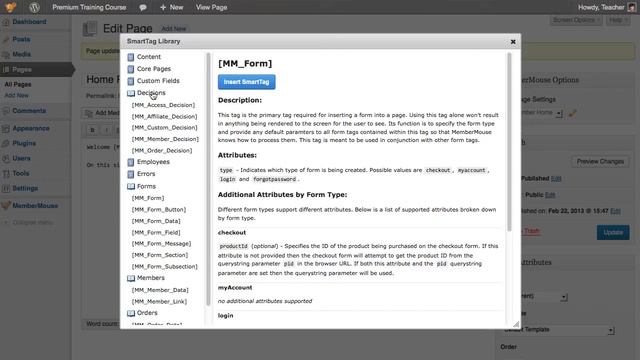Expand the Employees category

point(153,162)
